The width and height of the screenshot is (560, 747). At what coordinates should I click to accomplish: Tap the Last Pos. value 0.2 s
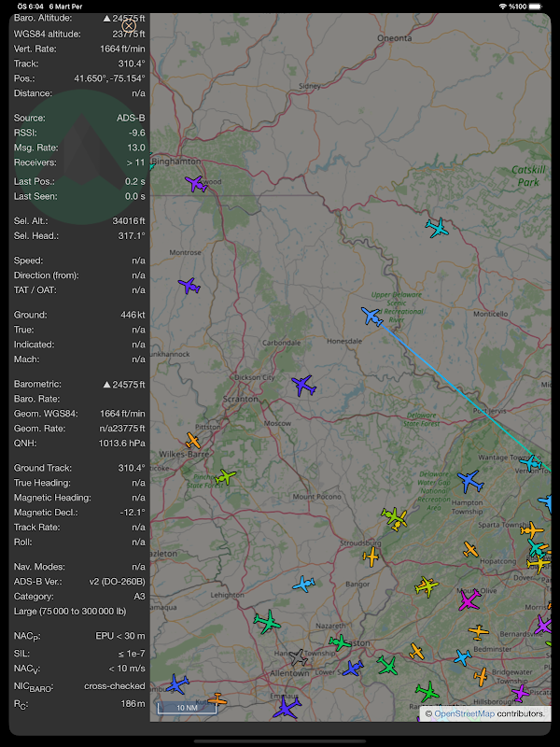point(135,181)
